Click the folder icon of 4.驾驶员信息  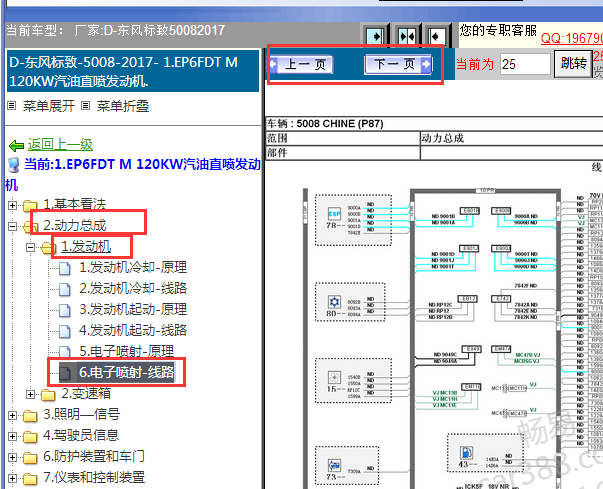[x=30, y=437]
